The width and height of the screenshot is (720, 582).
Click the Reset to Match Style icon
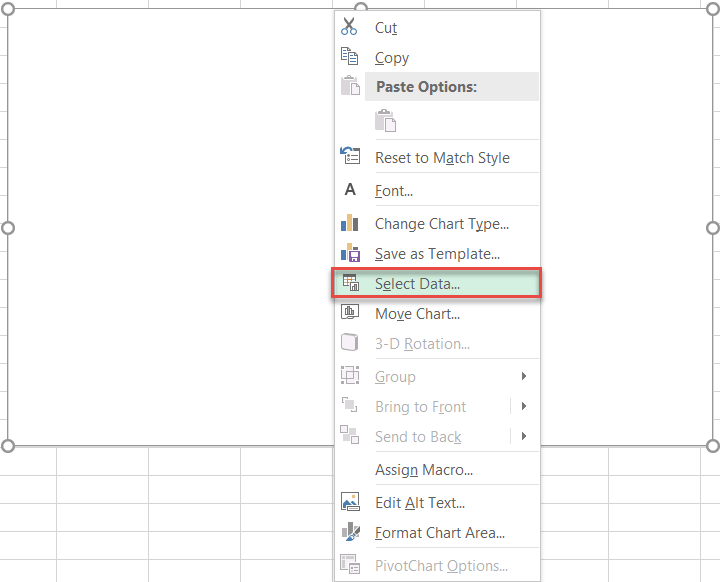(350, 156)
